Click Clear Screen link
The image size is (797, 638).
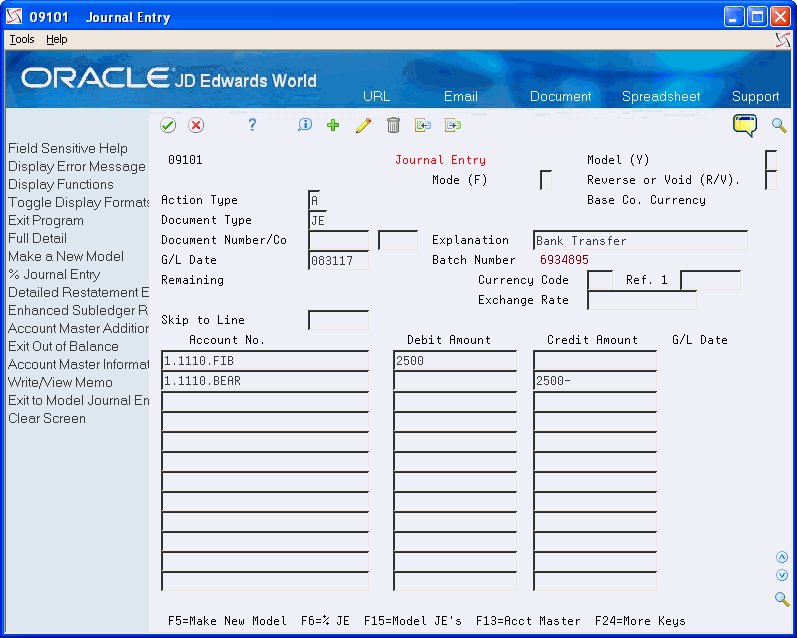[47, 418]
